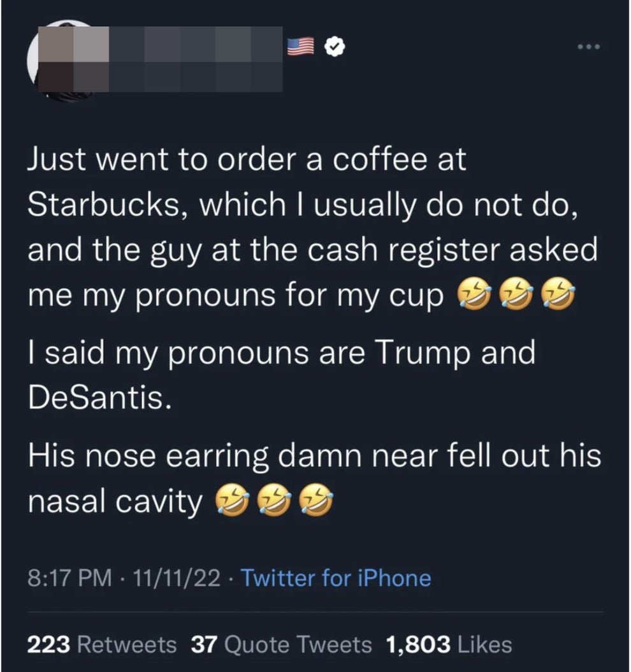Open the three-dot more options menu
Screen dimensions: 631x672
pyautogui.click(x=590, y=45)
